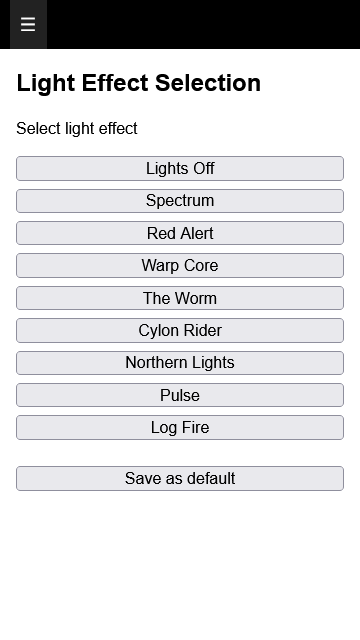Enable the Northern Lights effect
The height and width of the screenshot is (640, 360).
(180, 363)
